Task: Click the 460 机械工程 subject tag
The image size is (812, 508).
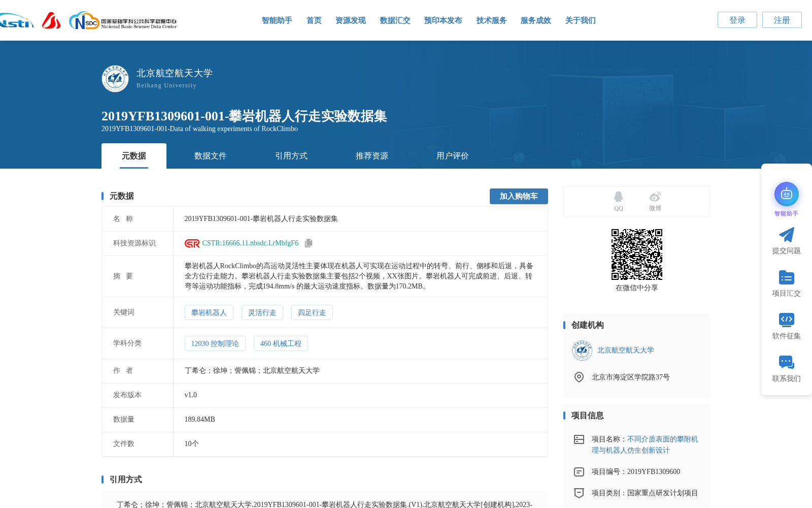Action: 281,343
